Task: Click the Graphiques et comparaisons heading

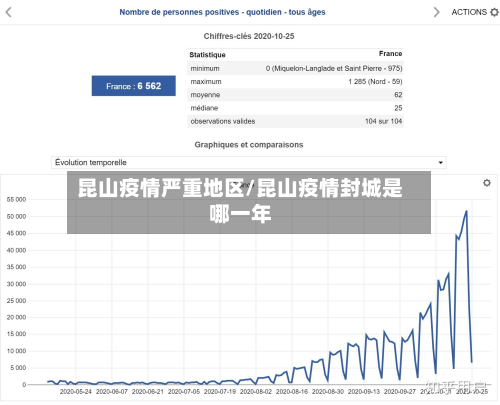Action: pos(249,145)
